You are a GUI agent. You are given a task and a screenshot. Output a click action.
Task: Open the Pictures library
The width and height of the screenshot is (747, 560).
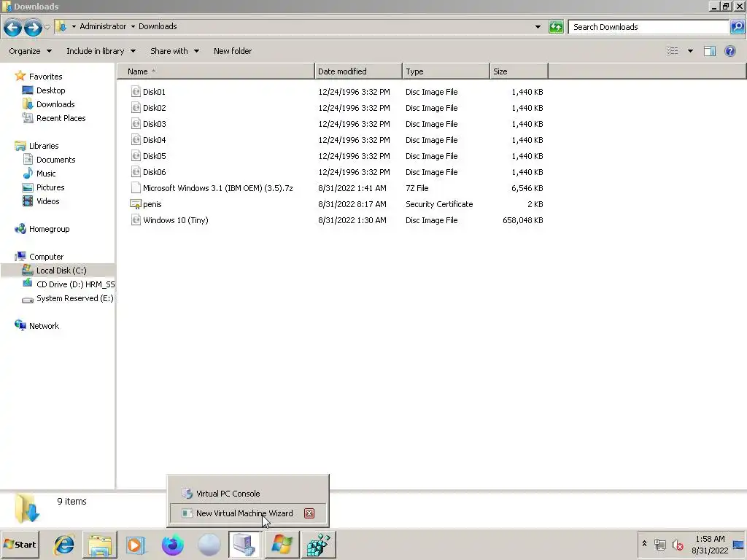click(x=50, y=187)
